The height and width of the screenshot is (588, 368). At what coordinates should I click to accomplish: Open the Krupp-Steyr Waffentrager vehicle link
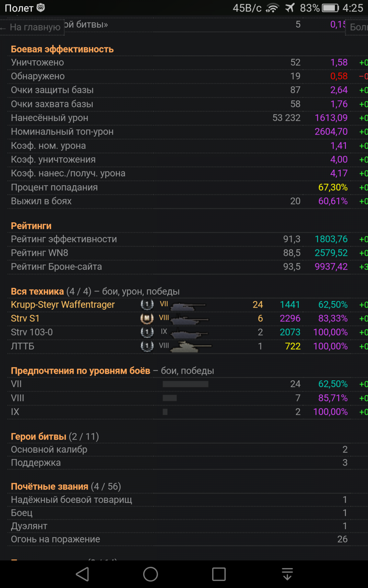63,305
